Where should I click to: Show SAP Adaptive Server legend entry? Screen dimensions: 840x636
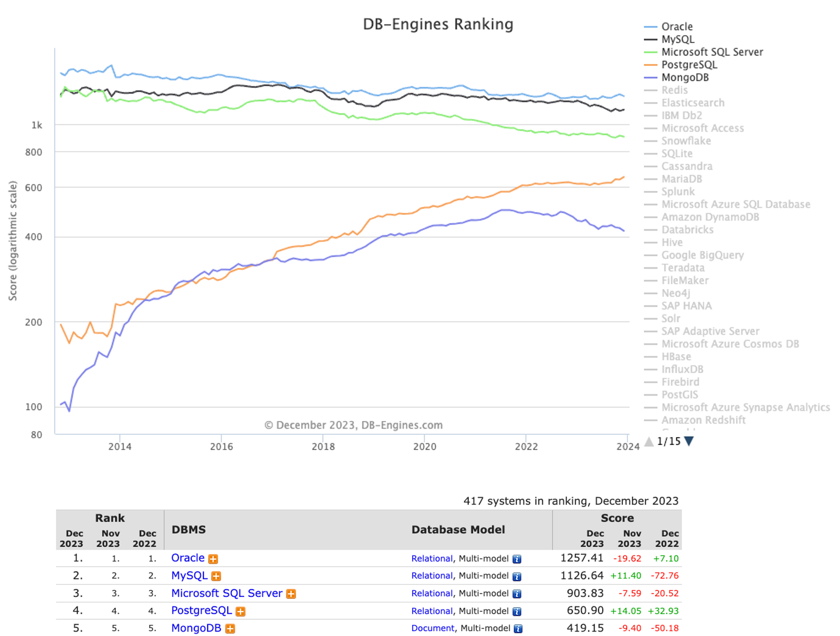(x=702, y=331)
